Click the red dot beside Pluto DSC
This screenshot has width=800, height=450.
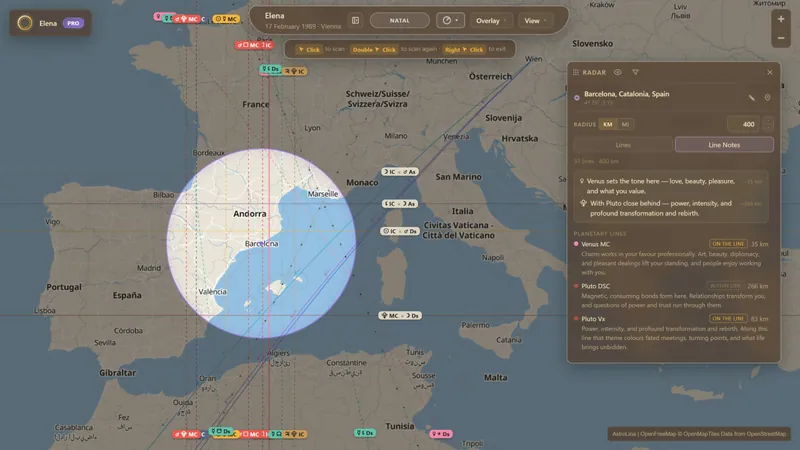click(x=576, y=286)
